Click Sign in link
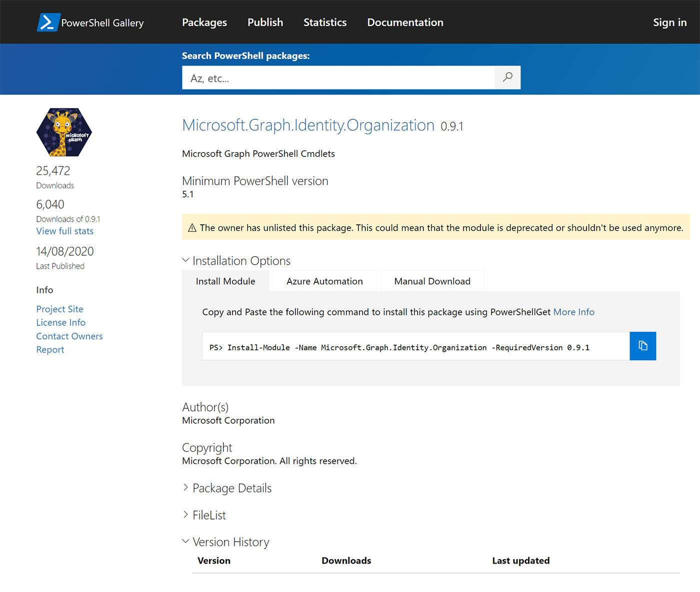Image resolution: width=700 pixels, height=592 pixels. click(x=669, y=22)
